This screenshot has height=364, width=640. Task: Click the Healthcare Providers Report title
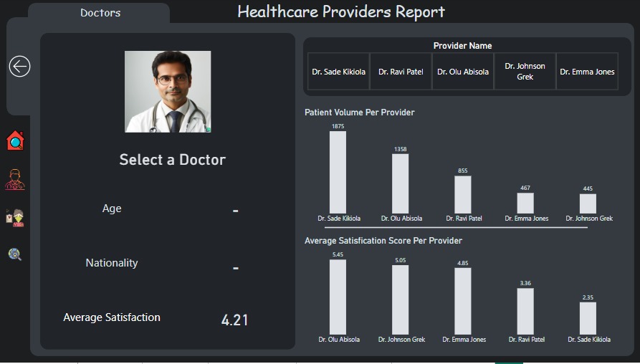tap(341, 12)
